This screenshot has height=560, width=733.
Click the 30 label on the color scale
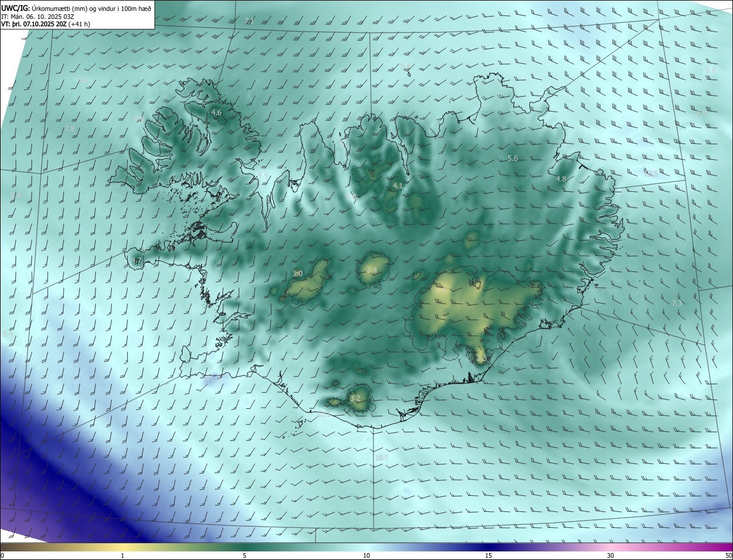tap(610, 555)
